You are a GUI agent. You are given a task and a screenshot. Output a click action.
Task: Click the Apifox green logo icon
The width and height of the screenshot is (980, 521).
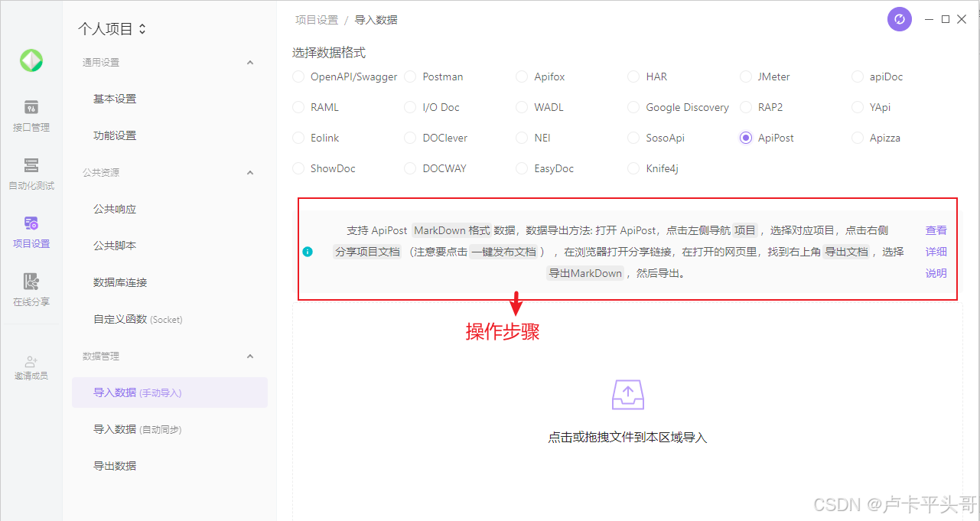31,60
